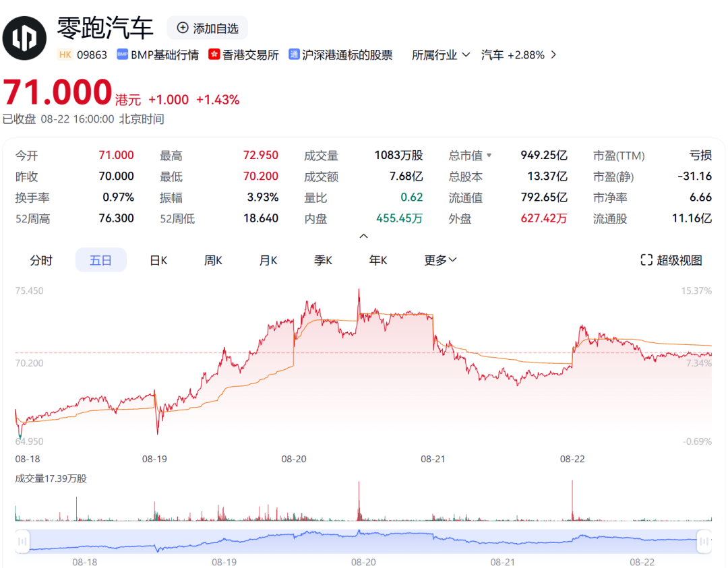Screen dimensions: 728x568
Task: Click the 52周低 value 18.640
Action: (x=260, y=218)
